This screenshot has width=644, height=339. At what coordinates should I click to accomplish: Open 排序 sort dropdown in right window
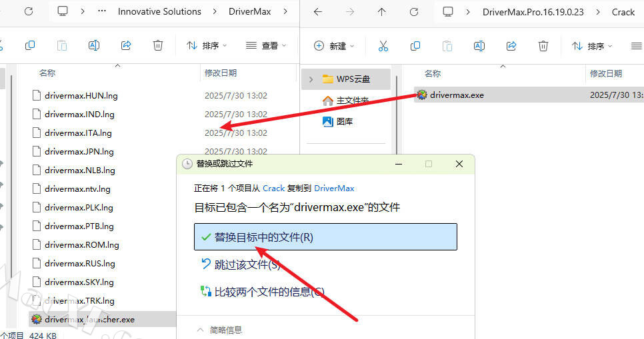(592, 46)
